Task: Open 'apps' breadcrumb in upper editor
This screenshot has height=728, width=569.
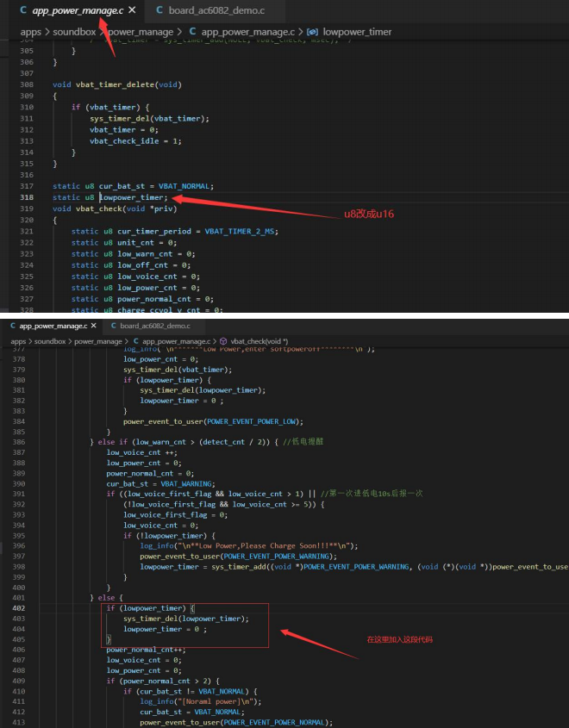Action: point(31,32)
